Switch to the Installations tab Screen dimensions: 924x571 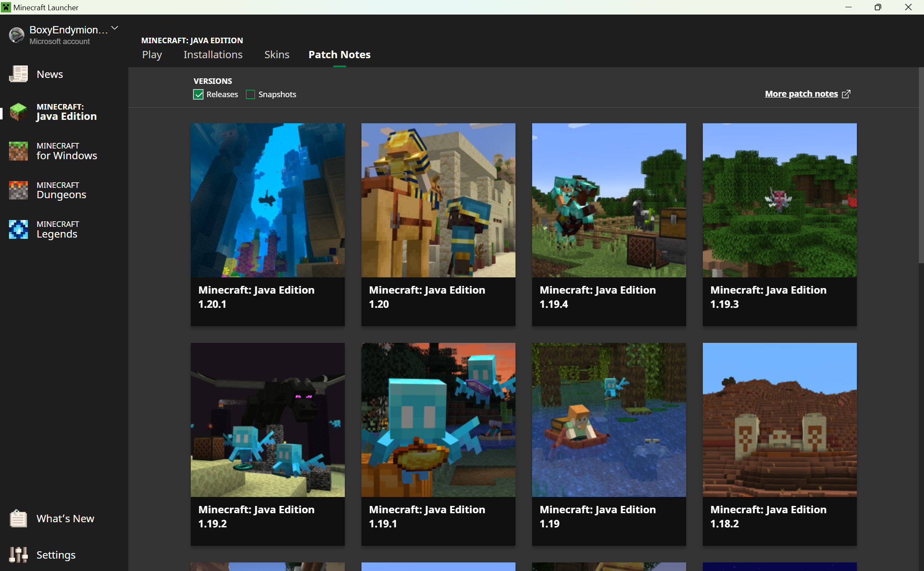[x=213, y=55]
